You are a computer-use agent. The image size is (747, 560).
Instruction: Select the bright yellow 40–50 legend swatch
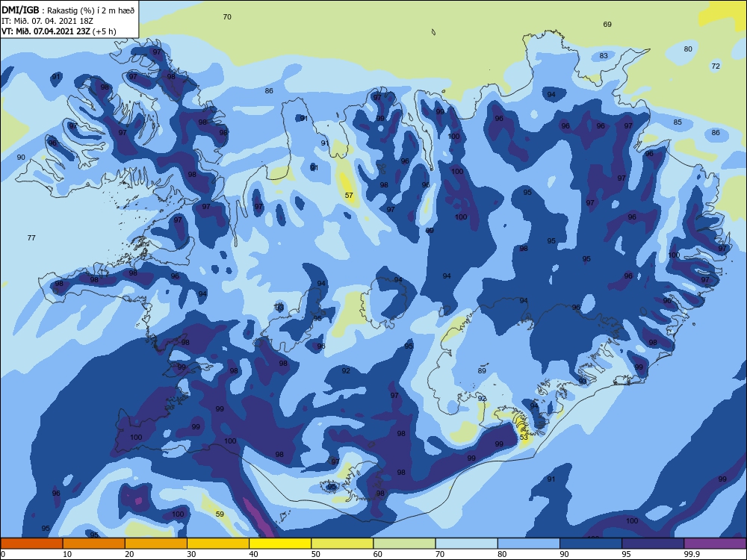[x=280, y=544]
